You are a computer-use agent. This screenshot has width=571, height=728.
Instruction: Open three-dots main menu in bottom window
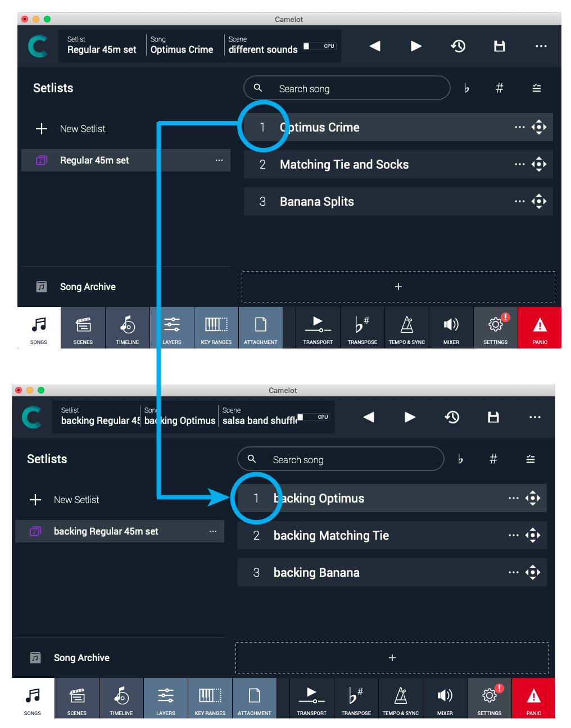click(x=535, y=417)
